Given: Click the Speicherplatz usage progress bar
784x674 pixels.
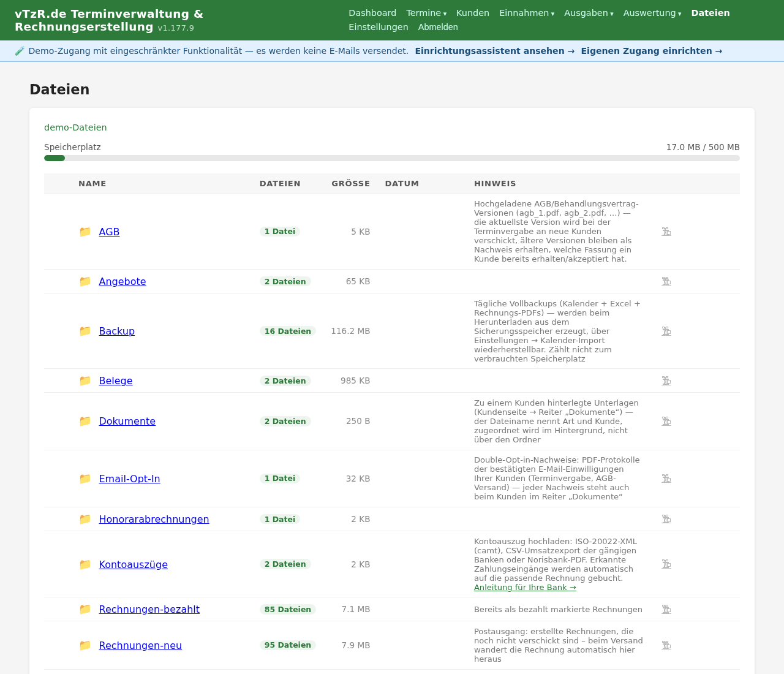Looking at the screenshot, I should coord(392,158).
